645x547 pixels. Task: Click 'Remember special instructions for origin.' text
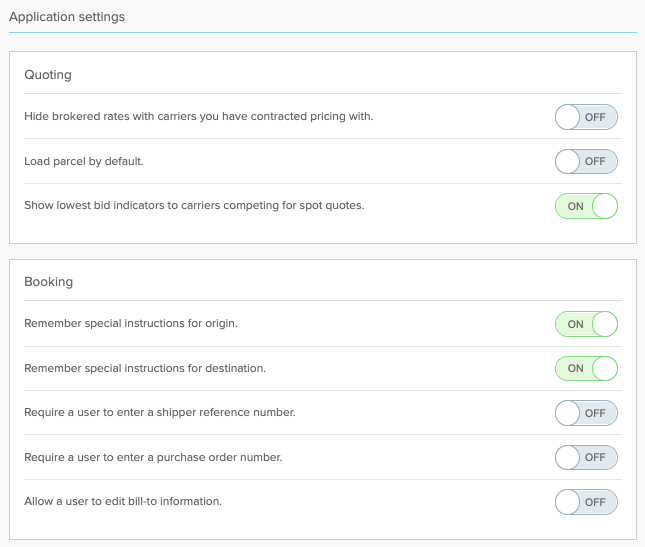point(131,323)
